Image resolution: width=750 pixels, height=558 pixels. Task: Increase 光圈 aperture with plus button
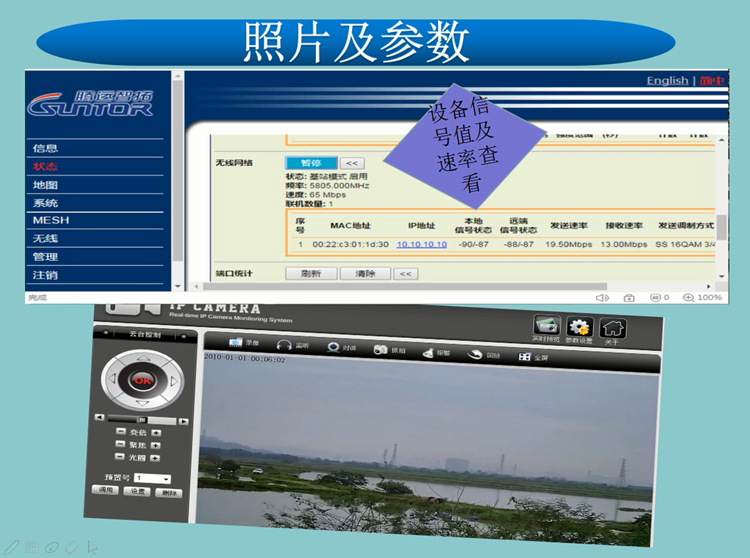155,458
